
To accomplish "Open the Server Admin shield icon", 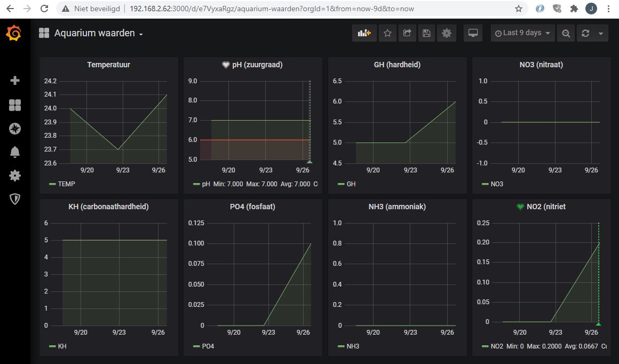I will coord(15,199).
